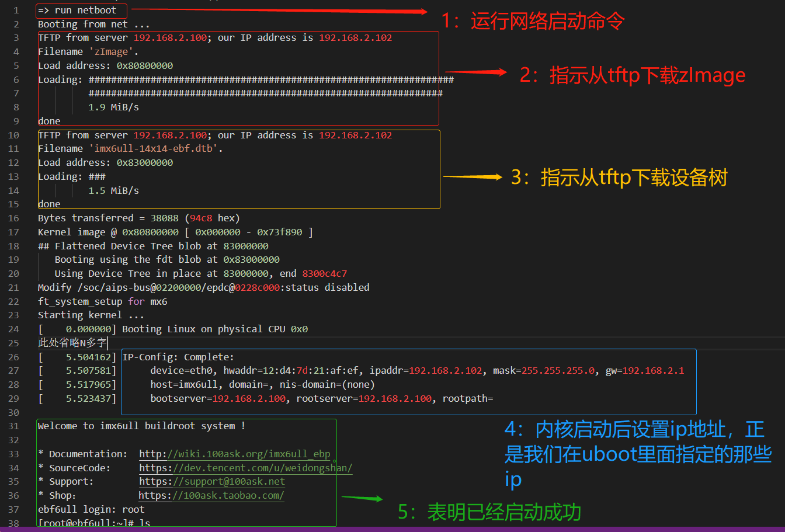Click the '* Documentation:' label
This screenshot has width=785, height=532.
tap(82, 454)
